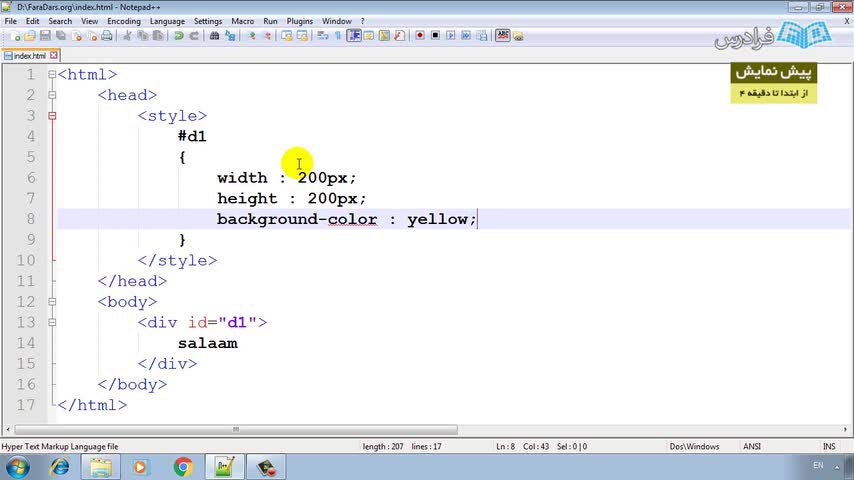This screenshot has width=854, height=480.
Task: Click the last toolbar plugin icon
Action: [517, 36]
